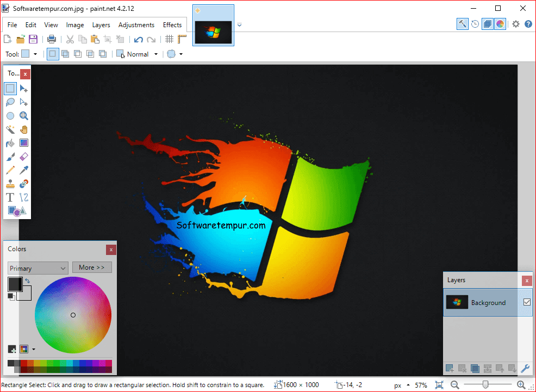Choose Add (union) selection mode button
536x392 pixels.
[x=65, y=54]
